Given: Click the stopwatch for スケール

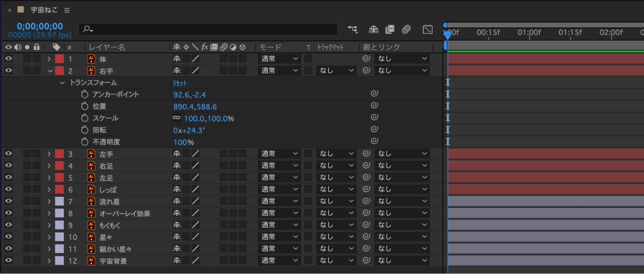Looking at the screenshot, I should coord(85,118).
